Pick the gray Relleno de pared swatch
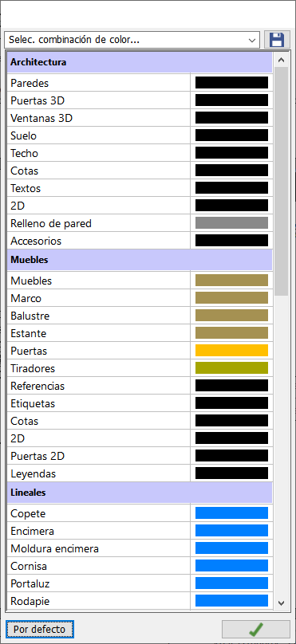This screenshot has height=644, width=296. pos(231,223)
